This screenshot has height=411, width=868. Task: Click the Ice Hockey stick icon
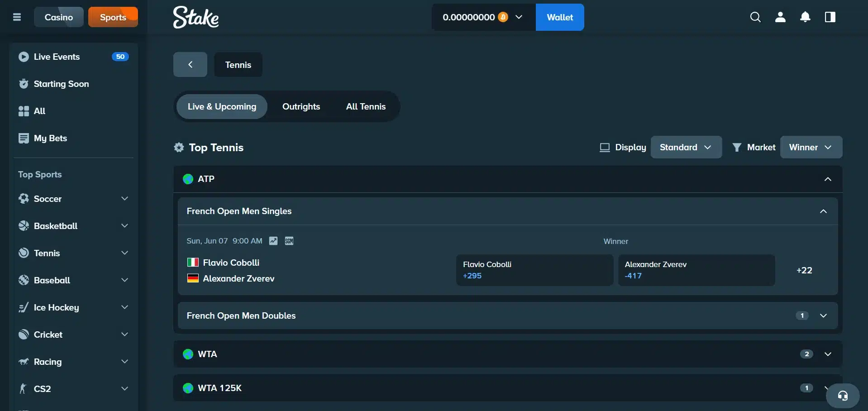(24, 307)
